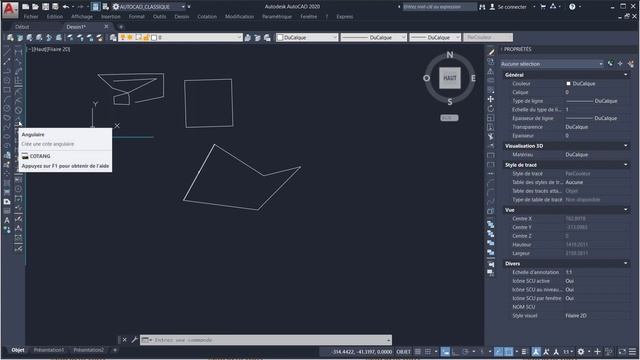Collapse the Général section in Properties

point(626,75)
